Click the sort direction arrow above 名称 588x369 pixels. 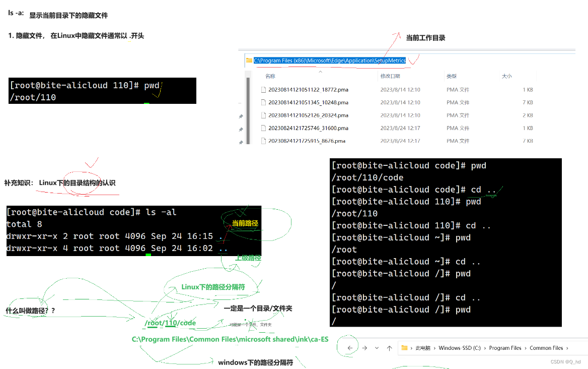320,71
